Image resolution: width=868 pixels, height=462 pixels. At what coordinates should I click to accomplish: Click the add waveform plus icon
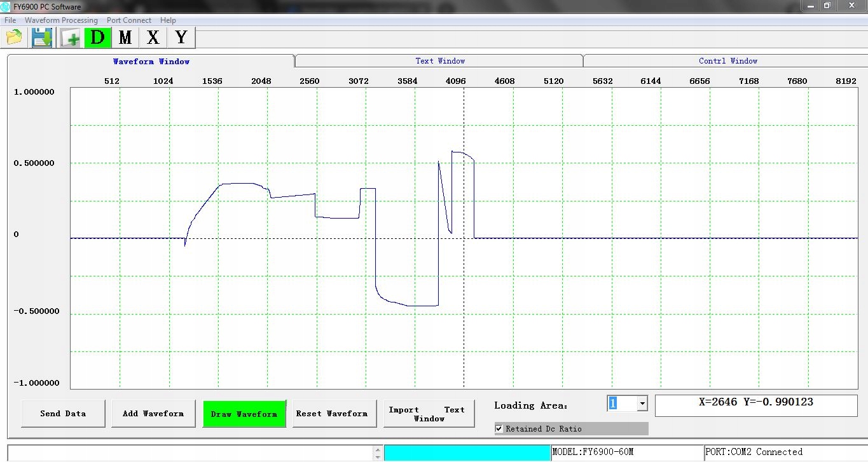[x=71, y=38]
